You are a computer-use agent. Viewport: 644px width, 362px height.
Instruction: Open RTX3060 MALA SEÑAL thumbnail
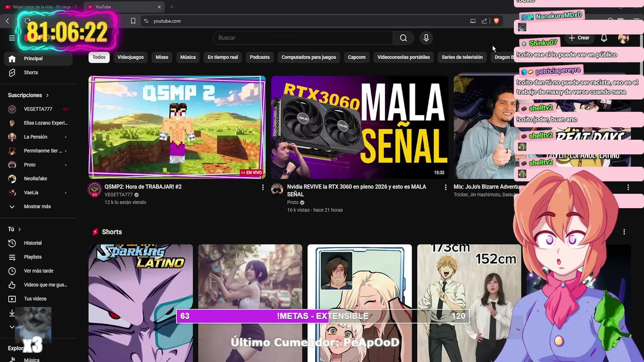(x=360, y=127)
